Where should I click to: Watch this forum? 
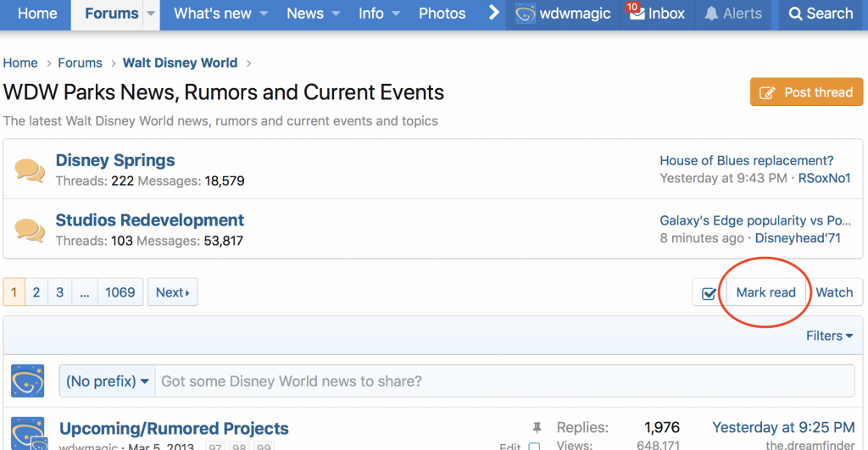(834, 292)
